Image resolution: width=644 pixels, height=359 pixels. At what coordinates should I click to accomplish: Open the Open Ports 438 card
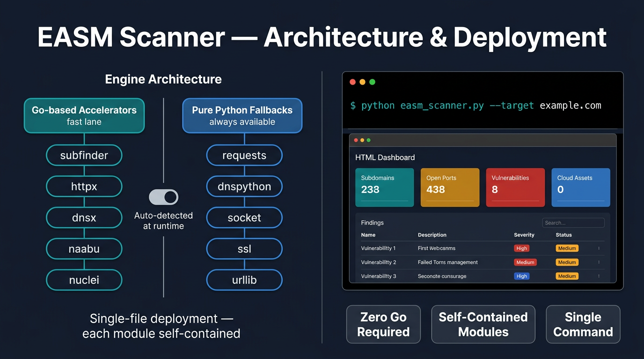coord(450,187)
